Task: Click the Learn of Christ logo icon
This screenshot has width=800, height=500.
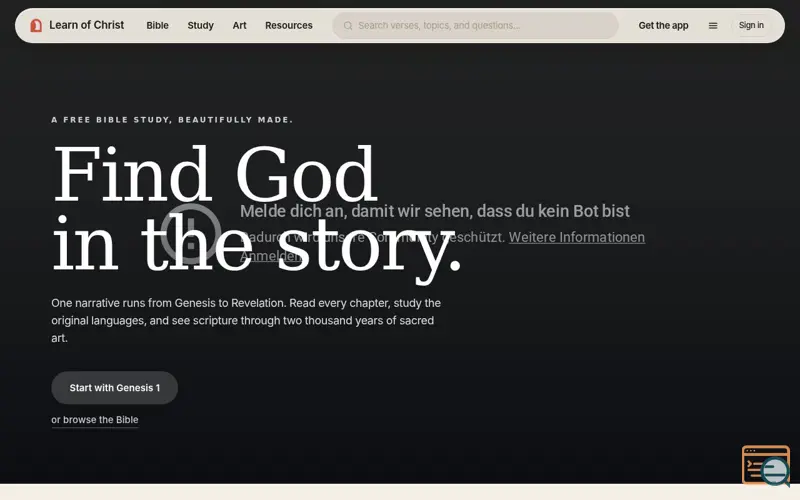Action: [36, 26]
